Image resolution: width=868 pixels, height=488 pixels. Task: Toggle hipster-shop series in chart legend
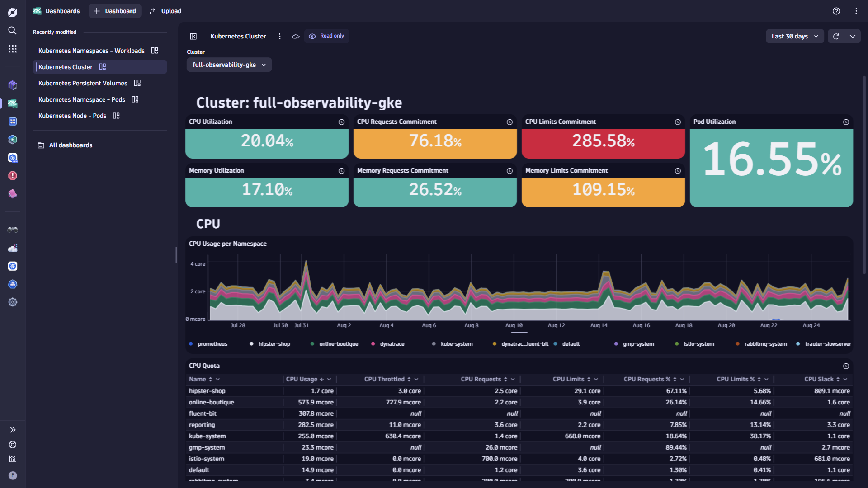[x=270, y=344]
